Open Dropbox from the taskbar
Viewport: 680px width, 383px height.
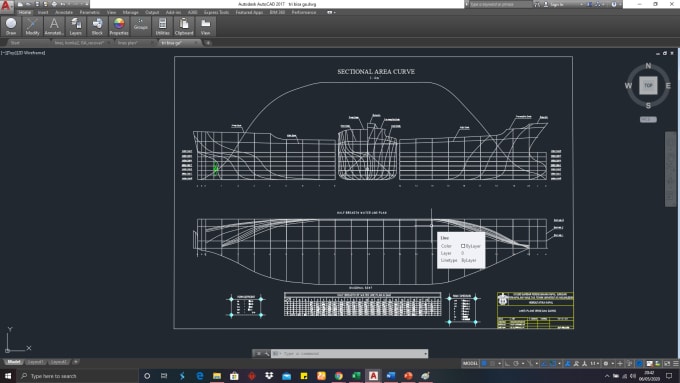tap(269, 376)
